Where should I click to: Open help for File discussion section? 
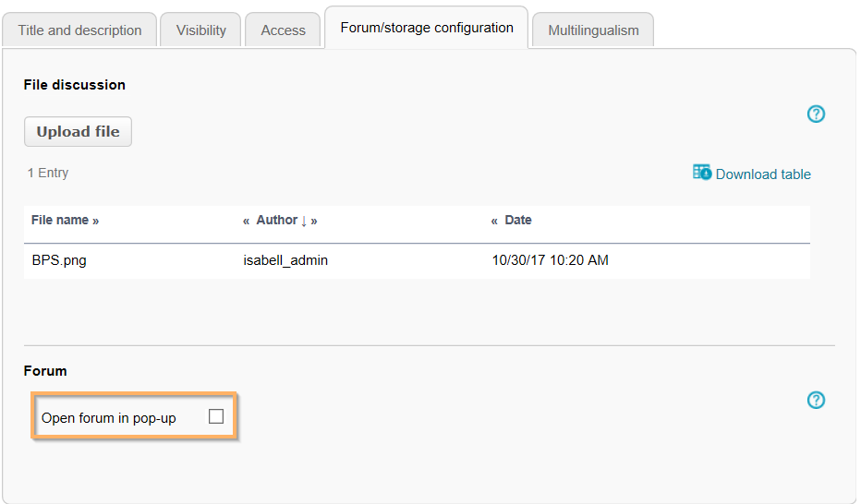[816, 114]
